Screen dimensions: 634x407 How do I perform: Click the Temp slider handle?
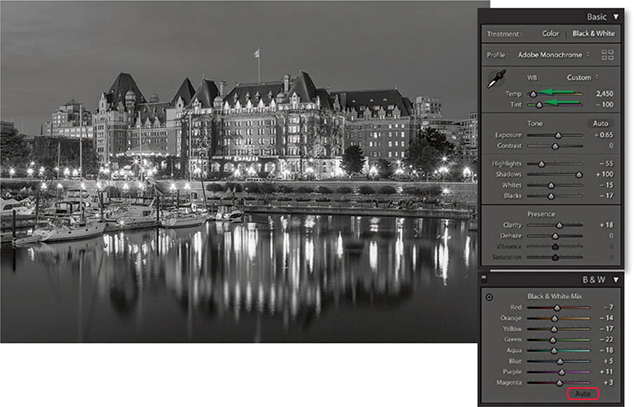point(533,94)
